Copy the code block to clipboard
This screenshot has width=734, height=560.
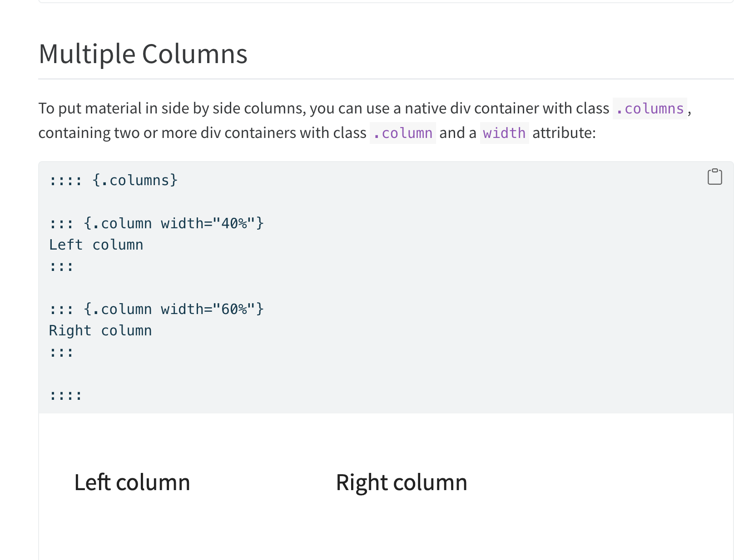[714, 177]
